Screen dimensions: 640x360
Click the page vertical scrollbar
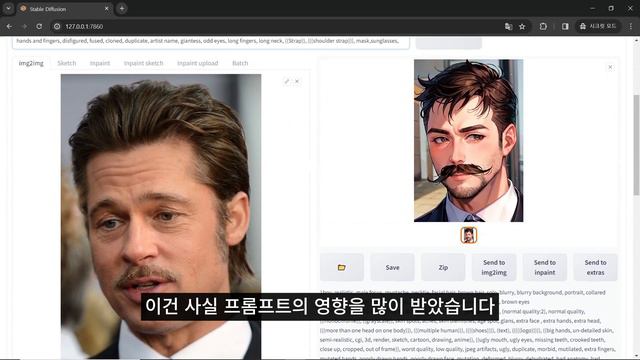[x=636, y=145]
